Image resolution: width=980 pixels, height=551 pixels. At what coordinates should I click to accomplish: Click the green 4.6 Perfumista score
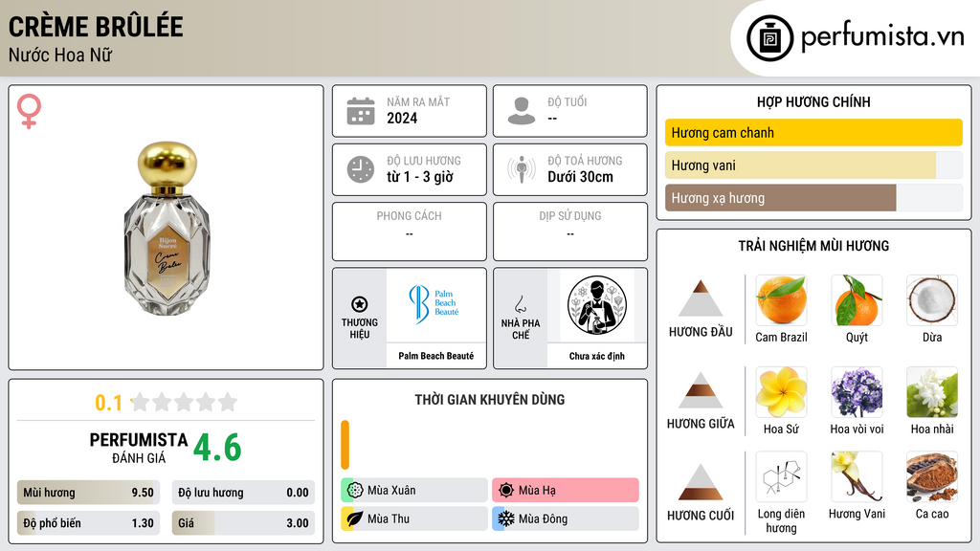click(x=217, y=448)
